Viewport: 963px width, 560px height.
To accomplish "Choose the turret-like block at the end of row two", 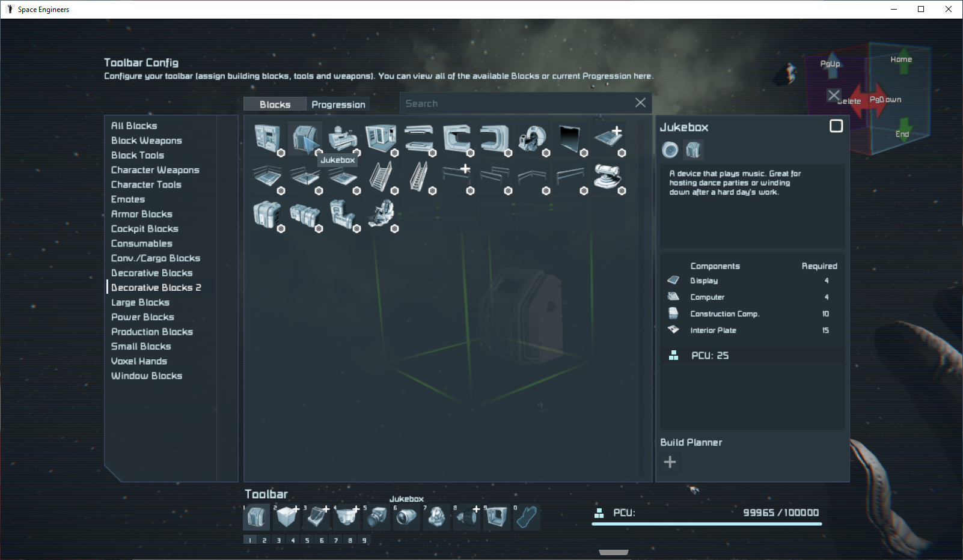I will click(x=607, y=176).
